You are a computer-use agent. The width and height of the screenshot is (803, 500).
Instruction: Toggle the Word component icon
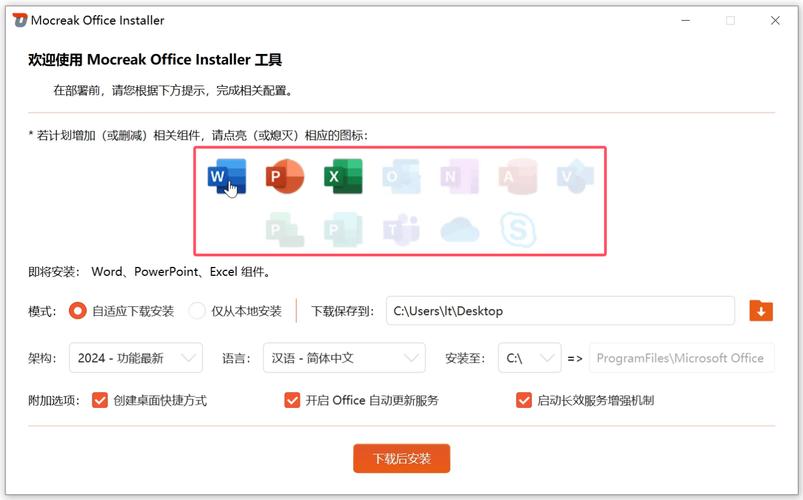click(227, 176)
